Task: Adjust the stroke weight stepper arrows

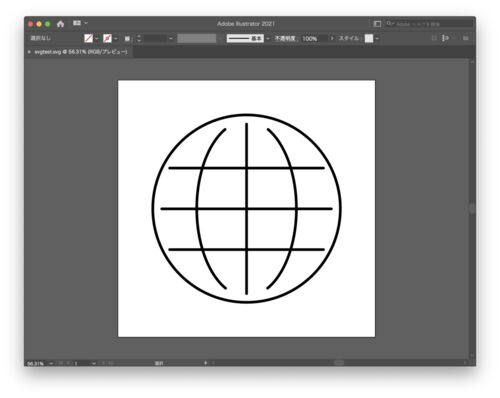Action: 139,38
